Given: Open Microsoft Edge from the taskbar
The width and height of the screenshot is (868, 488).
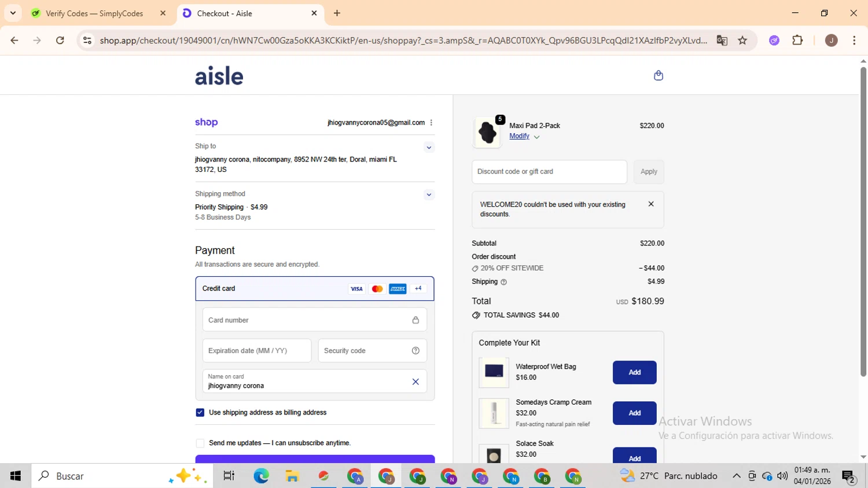Looking at the screenshot, I should (x=261, y=476).
